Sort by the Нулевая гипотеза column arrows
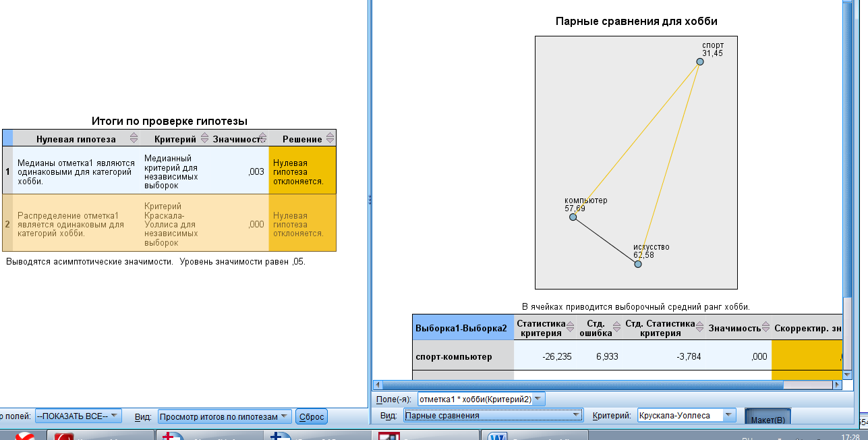Image resolution: width=868 pixels, height=440 pixels. (134, 139)
